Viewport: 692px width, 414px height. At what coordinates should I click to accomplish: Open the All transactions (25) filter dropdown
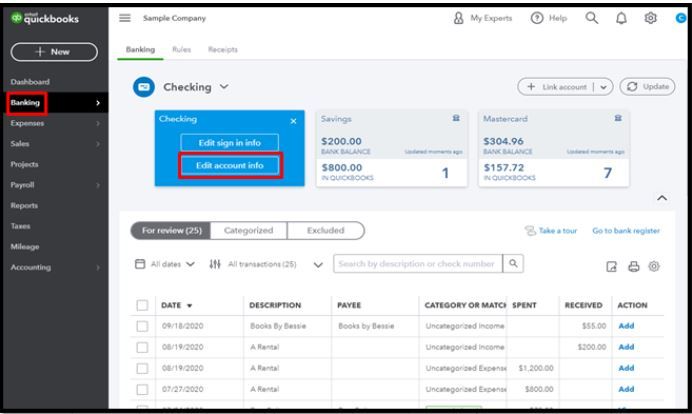(318, 265)
